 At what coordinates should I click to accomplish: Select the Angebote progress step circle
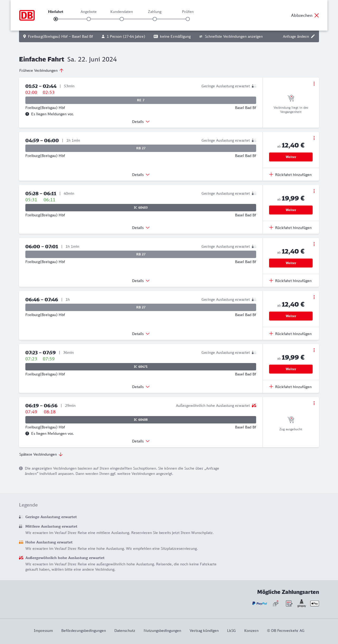[x=89, y=19]
